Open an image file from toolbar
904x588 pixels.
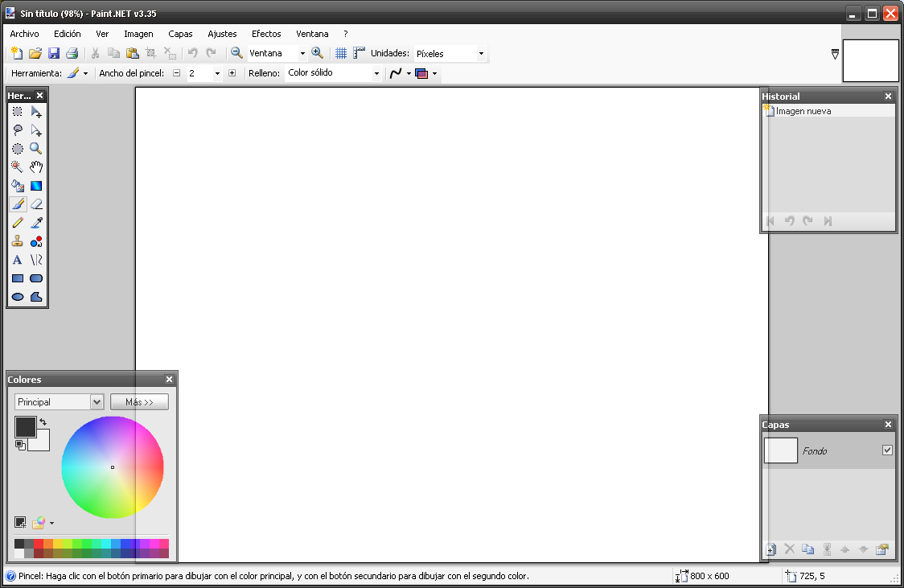pyautogui.click(x=35, y=54)
